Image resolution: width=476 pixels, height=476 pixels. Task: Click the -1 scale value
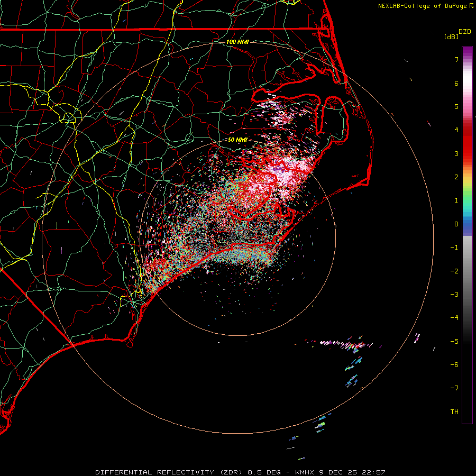point(454,248)
